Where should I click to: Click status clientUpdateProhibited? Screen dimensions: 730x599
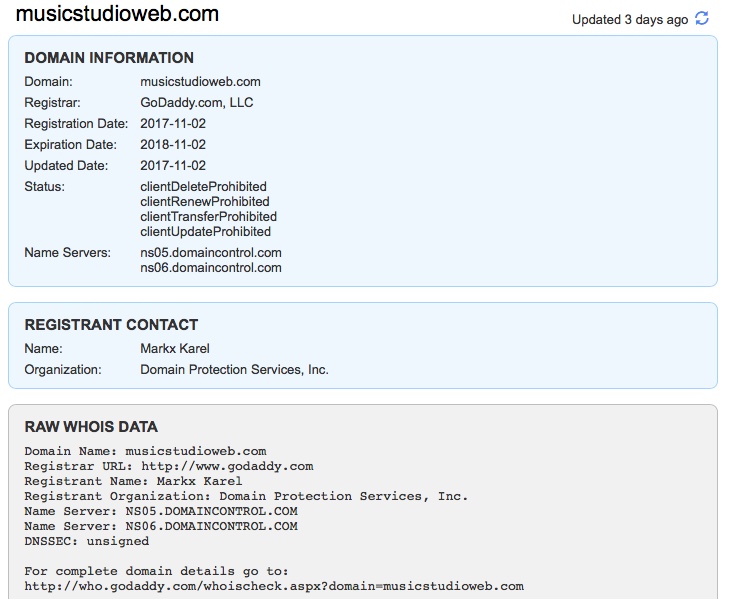pos(205,231)
